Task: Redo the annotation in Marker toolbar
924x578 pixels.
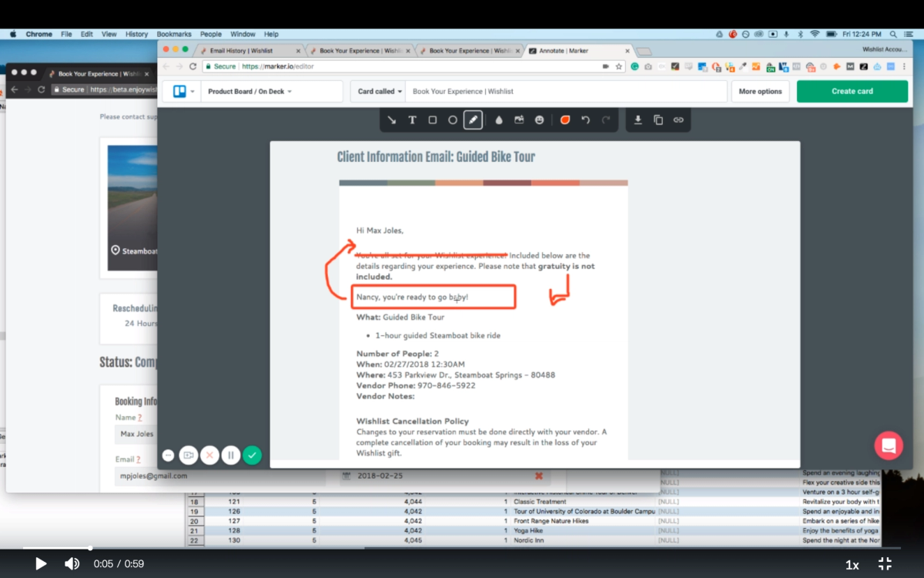Action: click(x=606, y=120)
